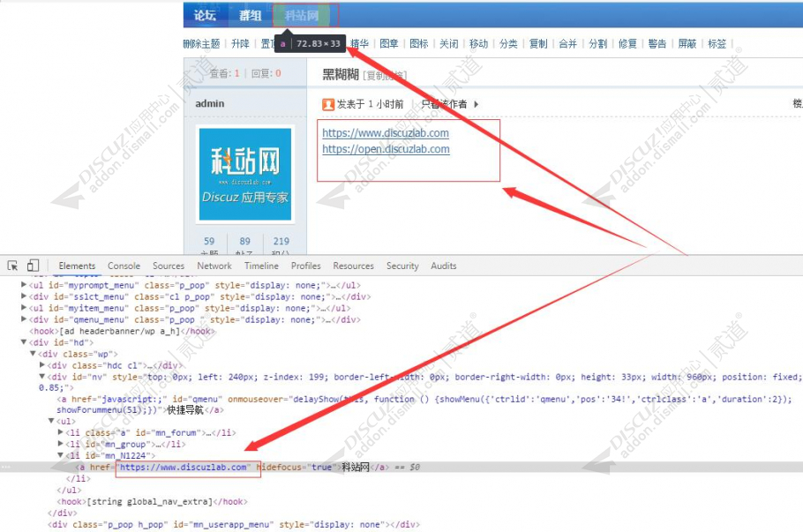
Task: Switch to the Console panel tab
Action: pyautogui.click(x=124, y=266)
